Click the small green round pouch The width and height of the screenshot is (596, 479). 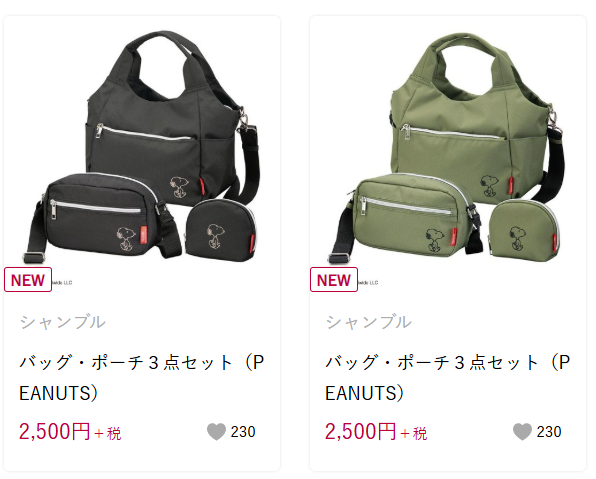point(524,230)
